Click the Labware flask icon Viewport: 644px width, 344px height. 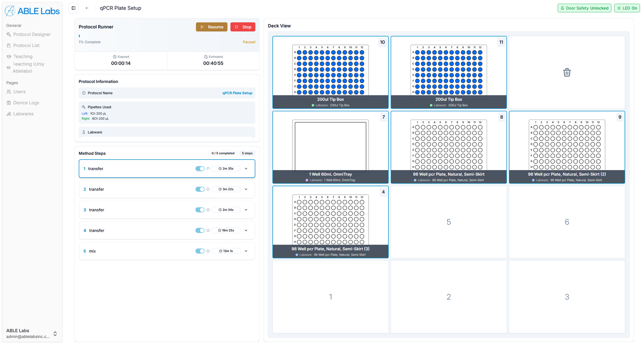pyautogui.click(x=84, y=132)
